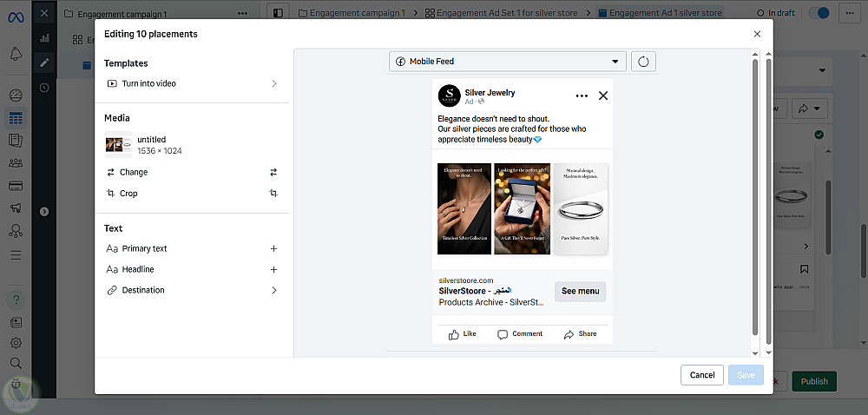The height and width of the screenshot is (415, 868).
Task: Select the pencil edit icon
Action: pyautogui.click(x=44, y=63)
